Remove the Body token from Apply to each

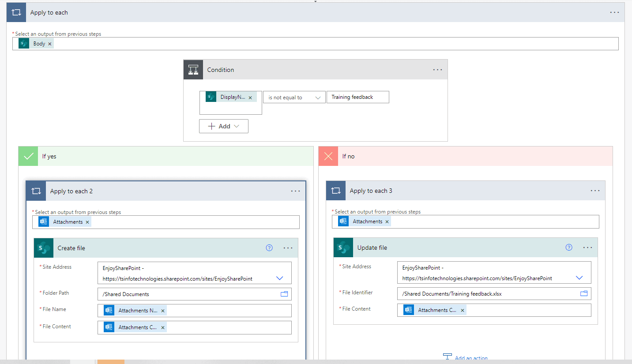pos(50,43)
